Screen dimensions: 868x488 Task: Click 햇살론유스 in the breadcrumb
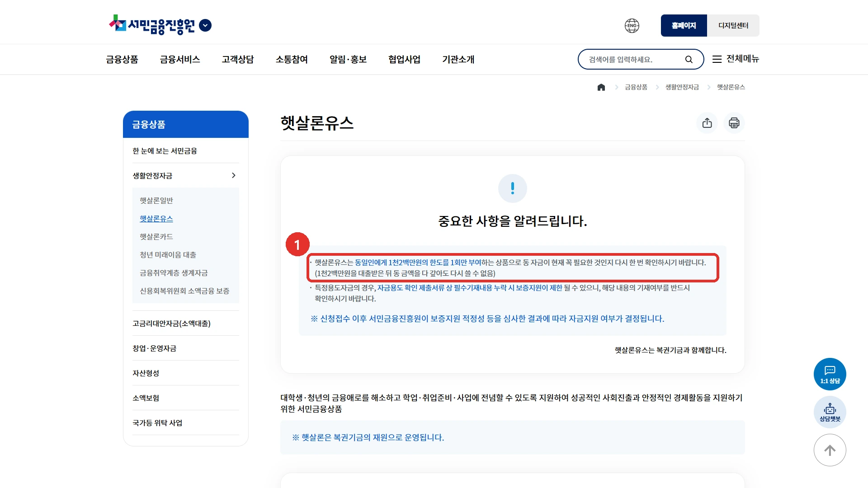[x=731, y=87]
